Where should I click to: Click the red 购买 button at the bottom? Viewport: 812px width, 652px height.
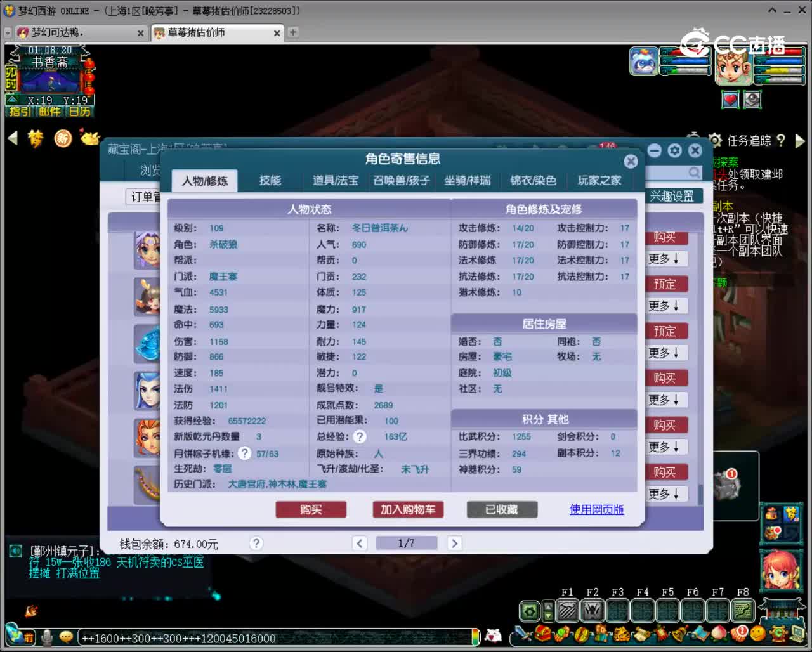tap(311, 509)
